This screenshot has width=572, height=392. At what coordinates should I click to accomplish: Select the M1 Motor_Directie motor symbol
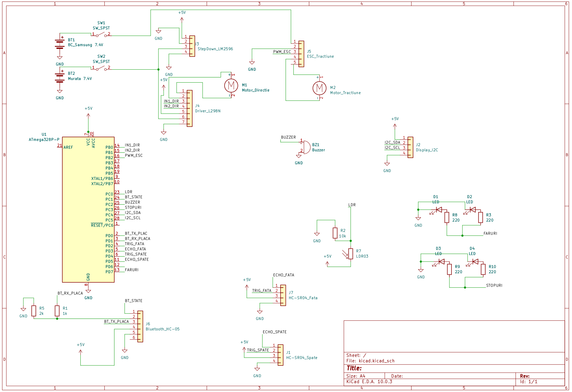click(231, 85)
